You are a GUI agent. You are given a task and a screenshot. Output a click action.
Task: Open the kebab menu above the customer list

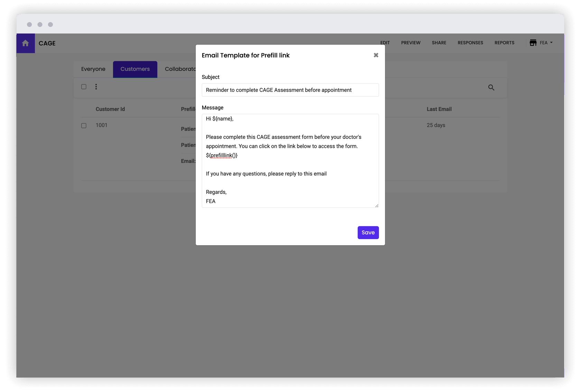[x=96, y=87]
